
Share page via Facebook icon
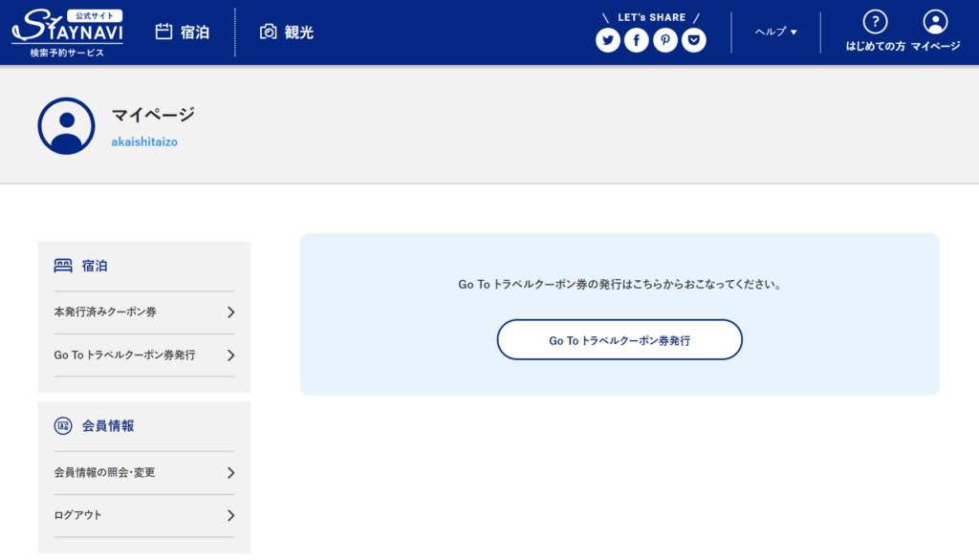637,40
